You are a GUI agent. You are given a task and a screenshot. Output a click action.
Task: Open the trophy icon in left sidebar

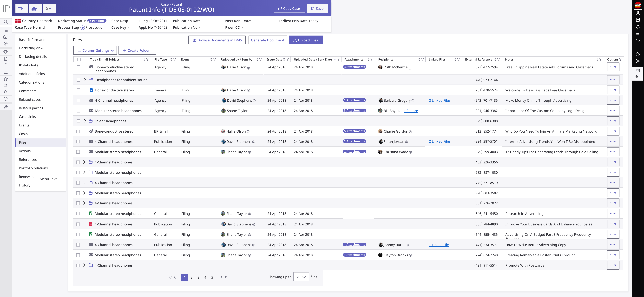pyautogui.click(x=6, y=52)
